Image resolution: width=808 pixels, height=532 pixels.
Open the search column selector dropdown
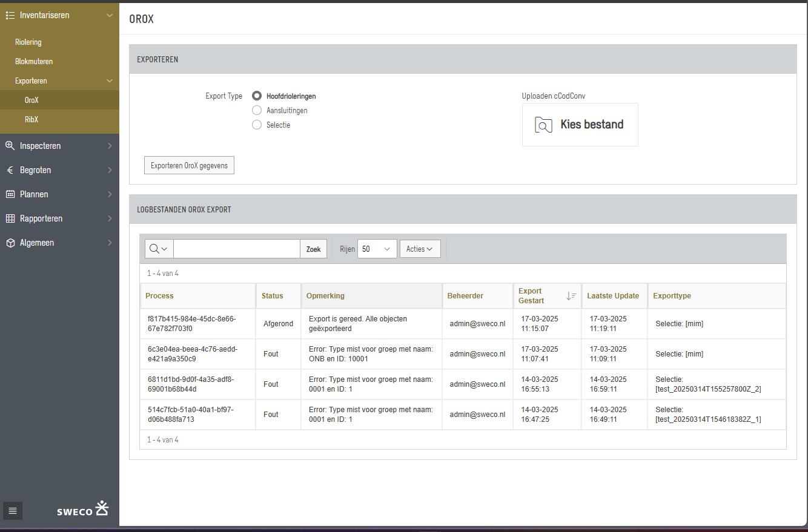(159, 249)
